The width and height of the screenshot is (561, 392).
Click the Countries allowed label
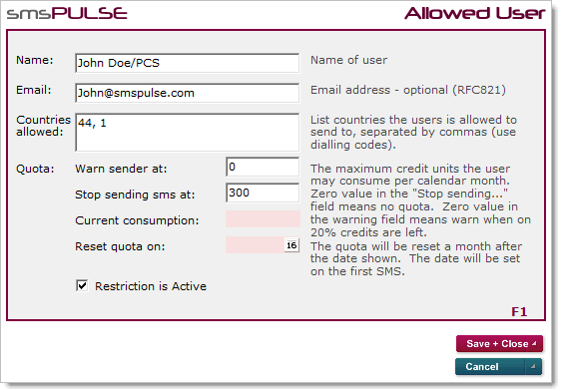pyautogui.click(x=43, y=126)
